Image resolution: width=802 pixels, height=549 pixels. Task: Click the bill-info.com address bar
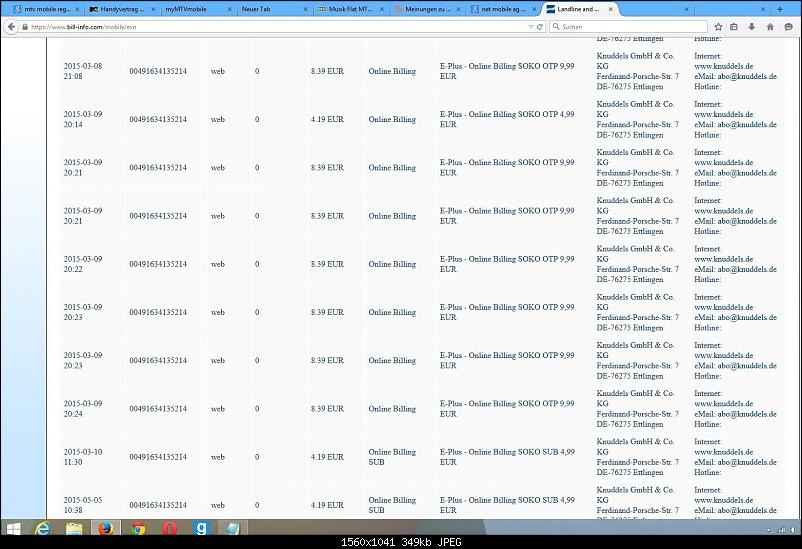270,27
